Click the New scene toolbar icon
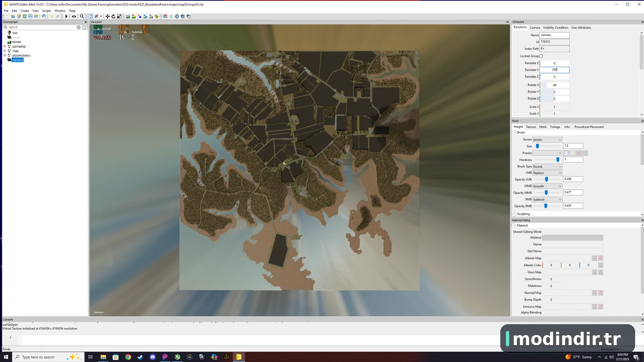644x362 pixels. click(x=8, y=16)
